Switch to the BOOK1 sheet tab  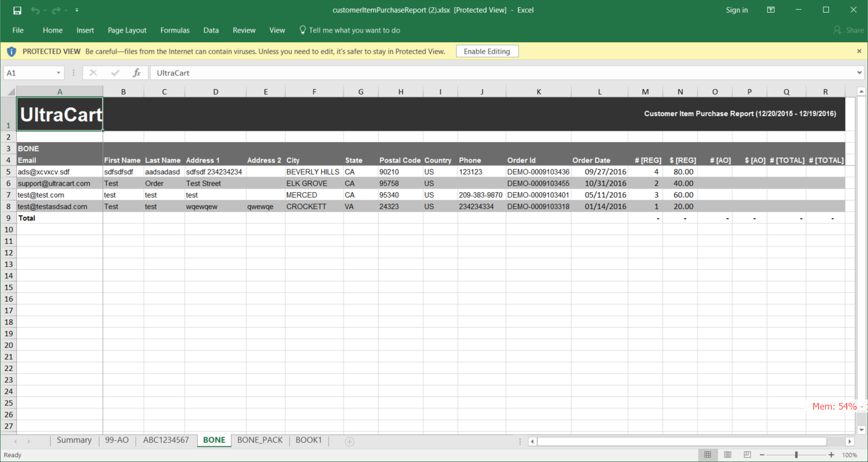(309, 440)
